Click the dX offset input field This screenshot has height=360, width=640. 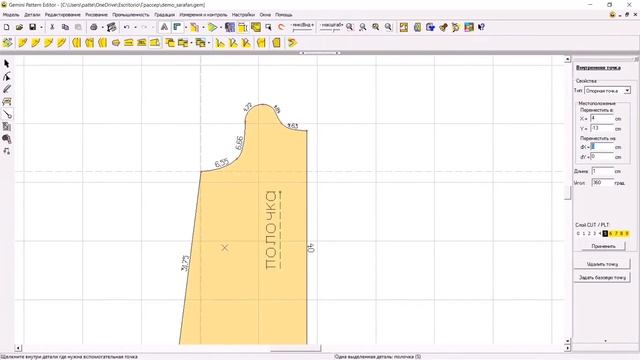point(602,147)
